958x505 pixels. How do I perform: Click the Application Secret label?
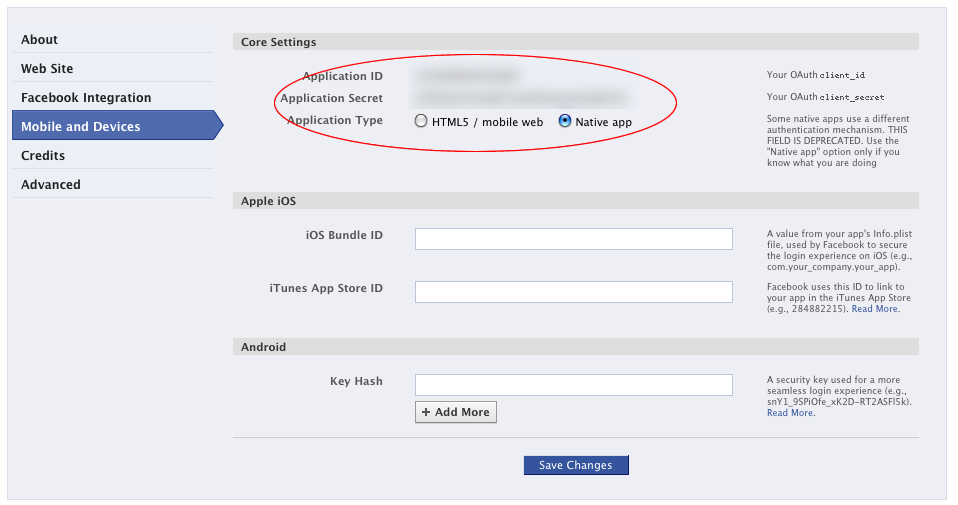332,98
